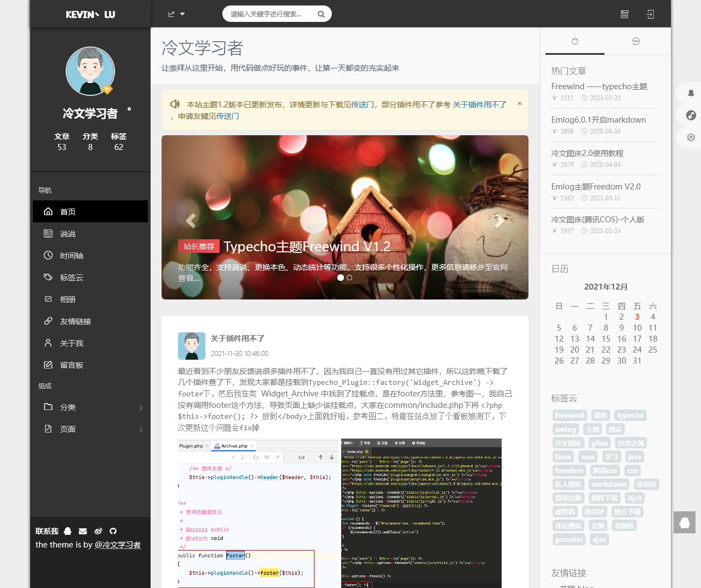Open 相册 album navigation item
Image resolution: width=701 pixels, height=588 pixels.
pyautogui.click(x=90, y=299)
